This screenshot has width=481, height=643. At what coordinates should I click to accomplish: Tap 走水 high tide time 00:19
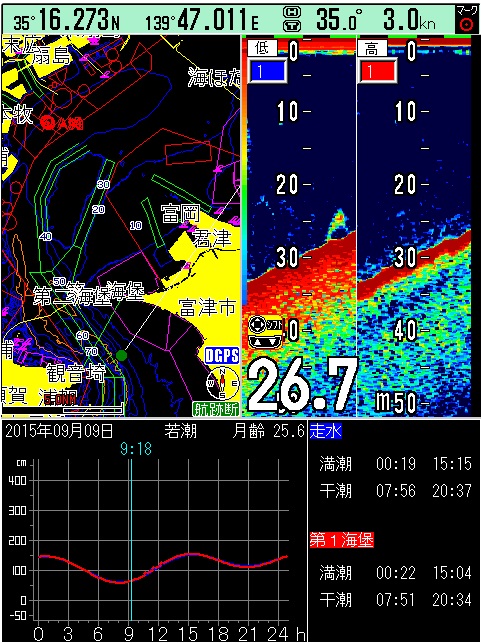point(396,464)
